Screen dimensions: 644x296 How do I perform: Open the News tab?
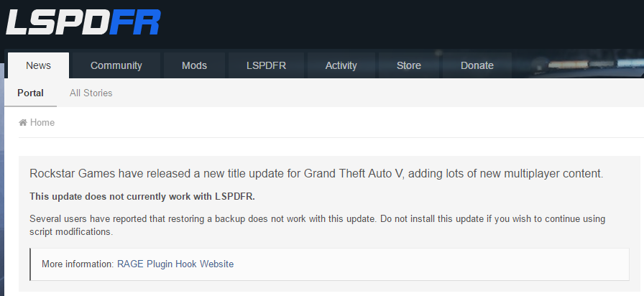pos(38,65)
